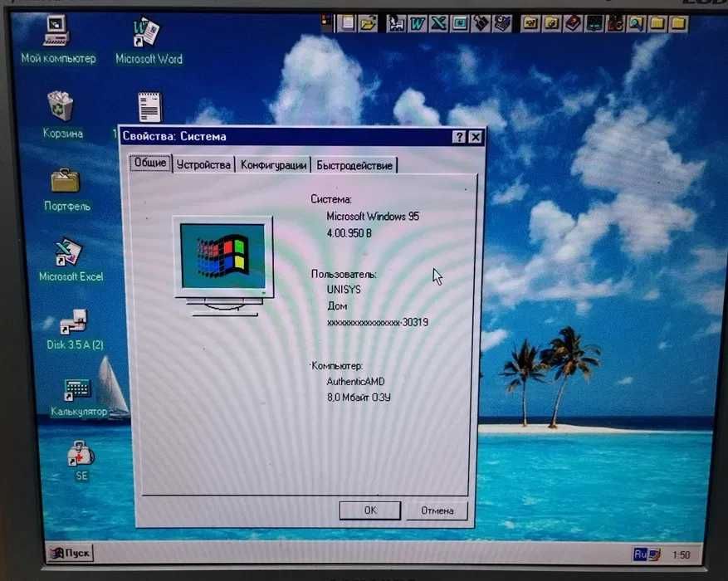Click the Система: label
The width and height of the screenshot is (728, 581).
pos(331,199)
